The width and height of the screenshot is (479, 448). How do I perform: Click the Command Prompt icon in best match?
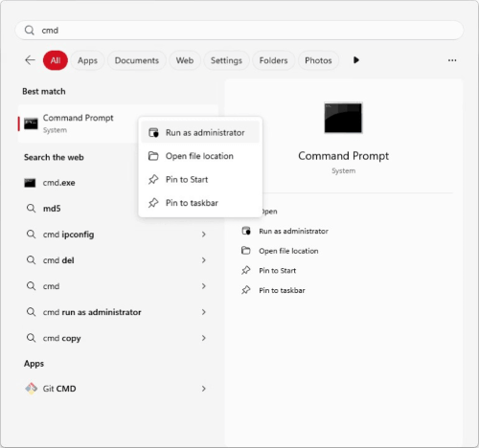tap(31, 123)
